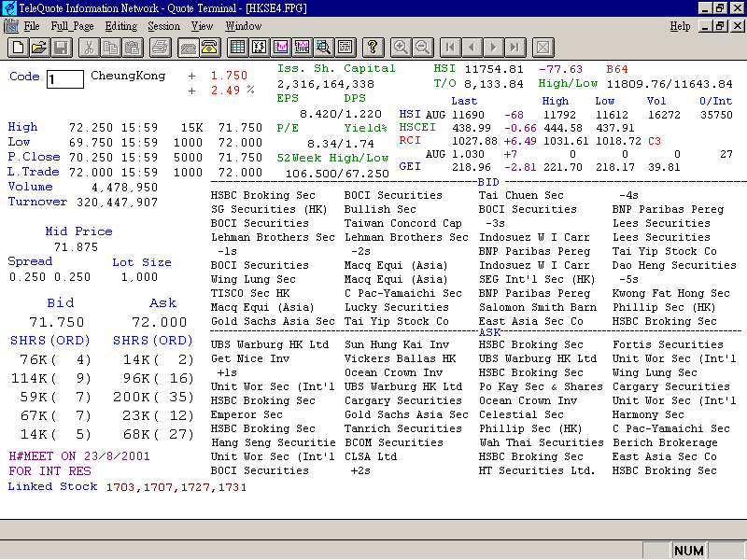Open the LIVE chart icon
Image resolution: width=747 pixels, height=560 pixels.
[x=303, y=48]
